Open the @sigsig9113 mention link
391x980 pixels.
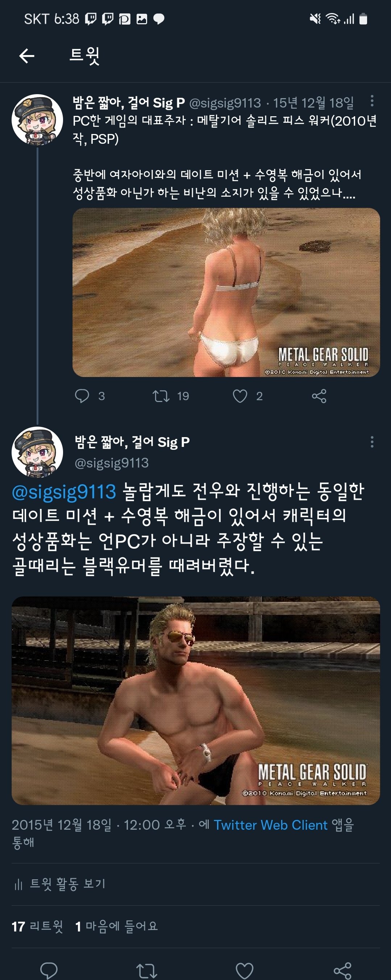[x=64, y=491]
